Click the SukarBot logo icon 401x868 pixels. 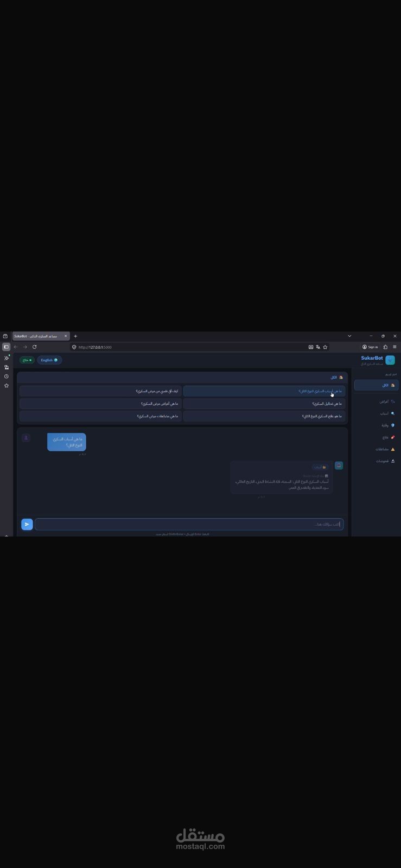(390, 360)
